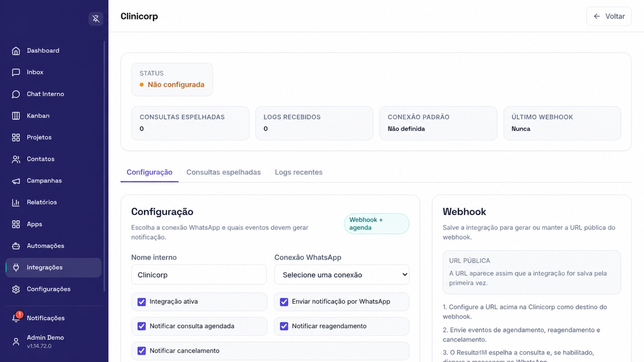Uncheck Notificar consulta agendada

(x=141, y=326)
